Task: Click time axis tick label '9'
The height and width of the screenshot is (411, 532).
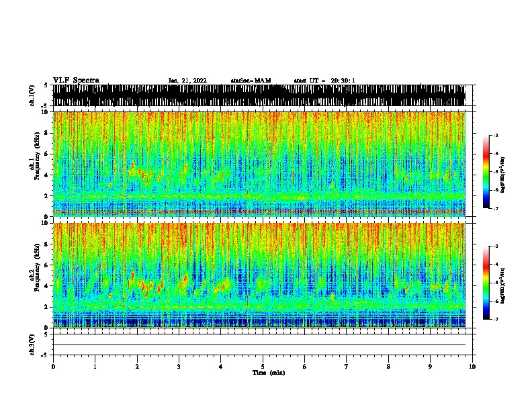Action: click(x=430, y=367)
